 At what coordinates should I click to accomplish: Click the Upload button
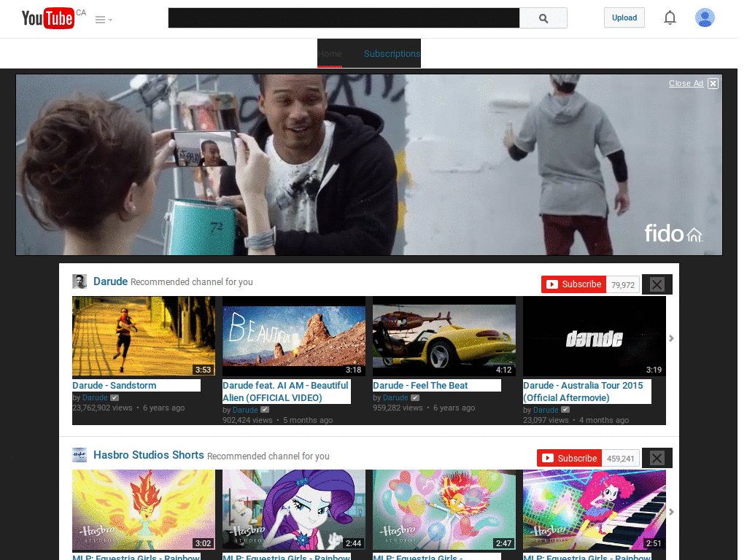point(624,17)
